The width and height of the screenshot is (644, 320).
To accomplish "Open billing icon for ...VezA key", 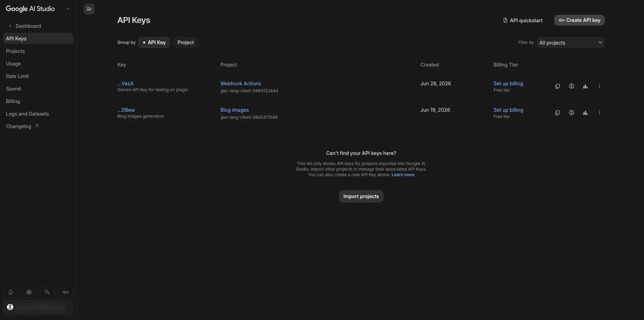I will (571, 86).
